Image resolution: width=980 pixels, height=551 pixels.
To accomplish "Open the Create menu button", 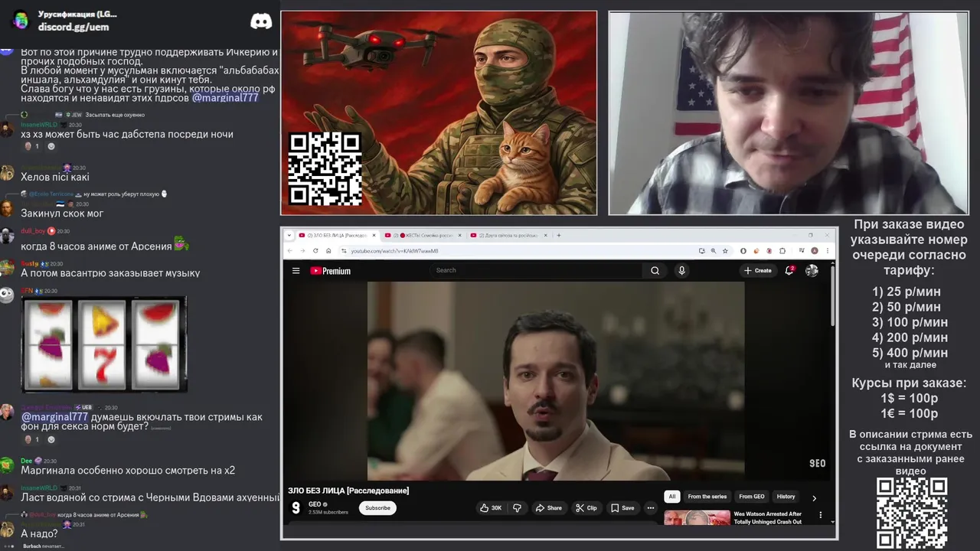I will [x=758, y=270].
